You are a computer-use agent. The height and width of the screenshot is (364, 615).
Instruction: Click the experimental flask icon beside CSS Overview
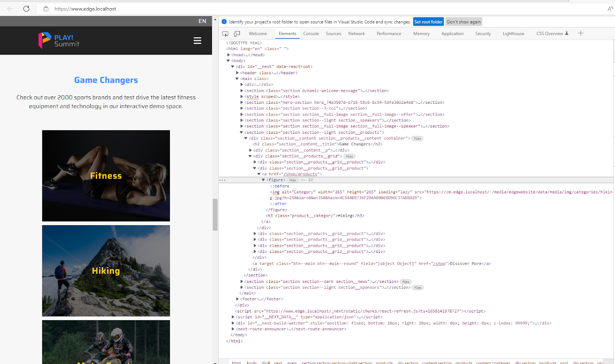click(x=567, y=33)
